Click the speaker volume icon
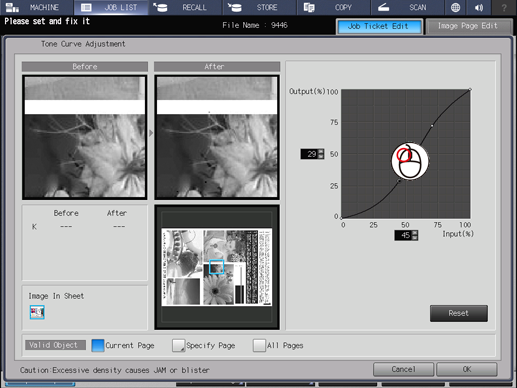Screen dimensions: 517x388 coord(479,7)
